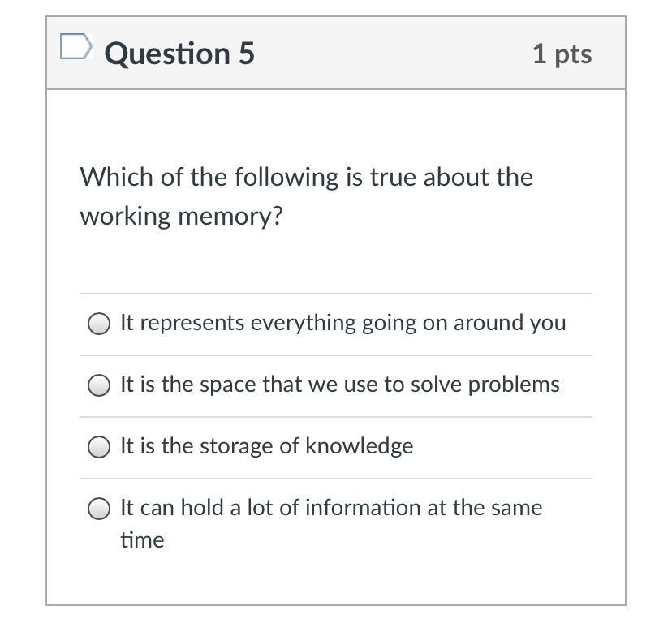Screen dimensions: 672x636
Task: Click the "It is the space that we use to solve problems" text
Action: coord(339,385)
